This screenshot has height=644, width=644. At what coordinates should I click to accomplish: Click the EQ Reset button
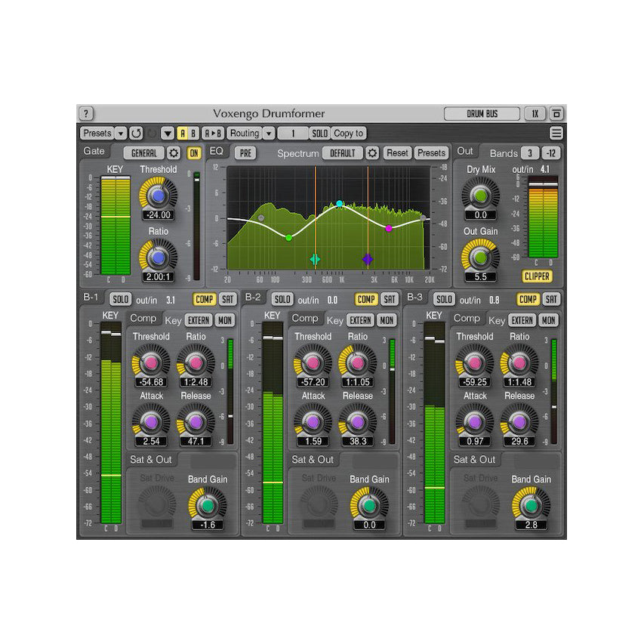click(397, 153)
